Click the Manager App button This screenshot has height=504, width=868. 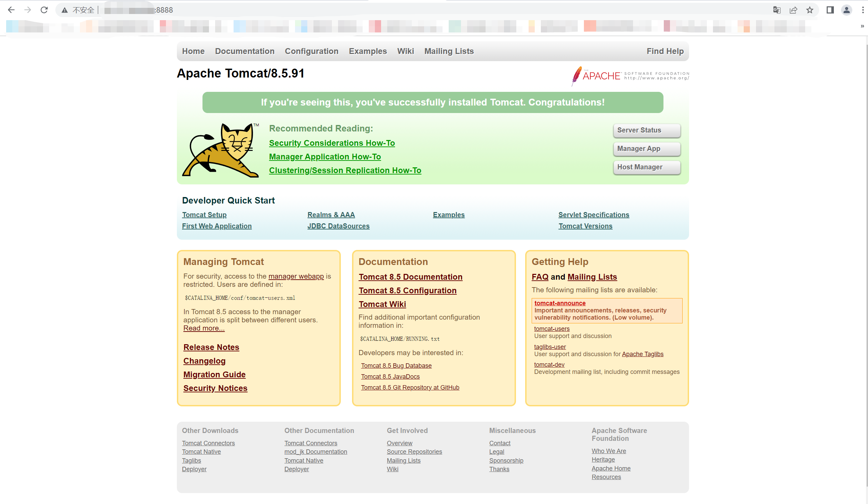646,149
